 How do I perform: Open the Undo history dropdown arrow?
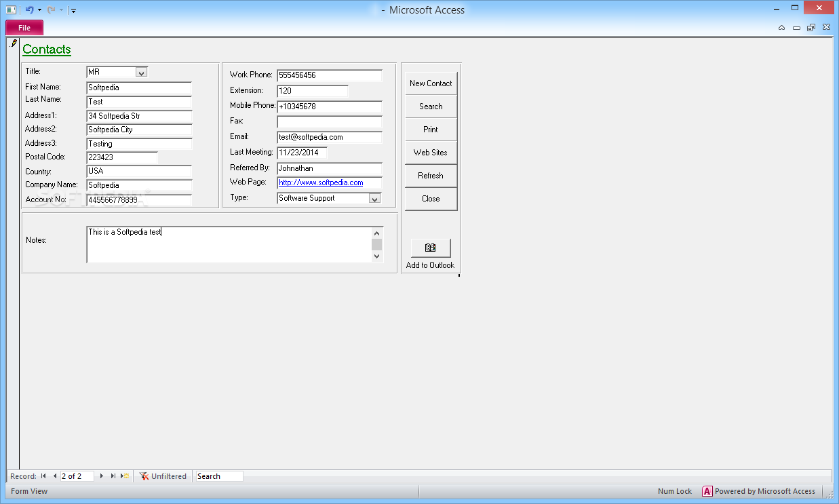click(39, 10)
